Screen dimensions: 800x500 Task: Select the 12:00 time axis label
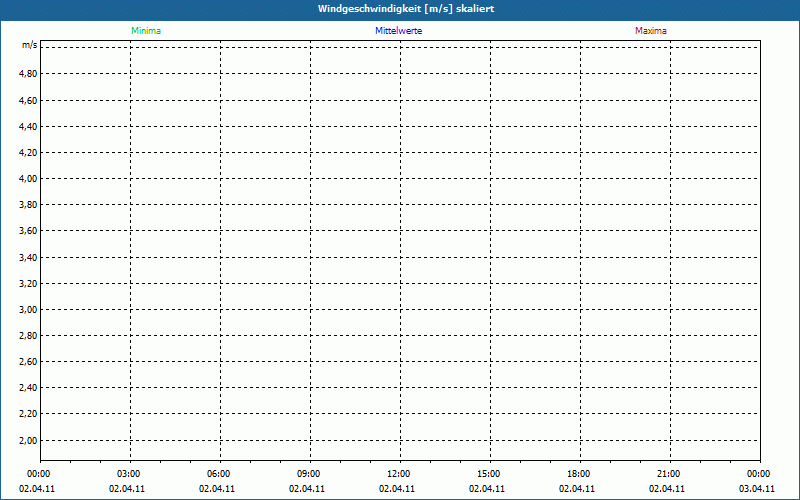(399, 474)
